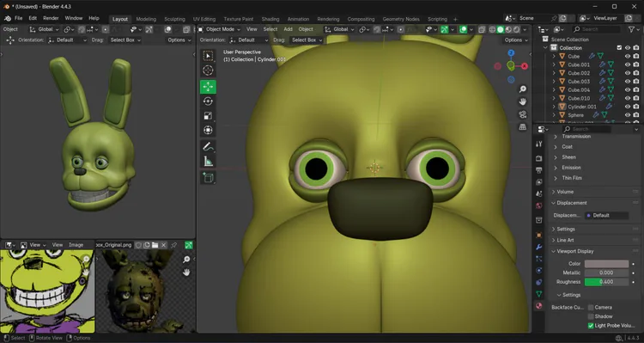Unlink image with the X button

coord(163,245)
